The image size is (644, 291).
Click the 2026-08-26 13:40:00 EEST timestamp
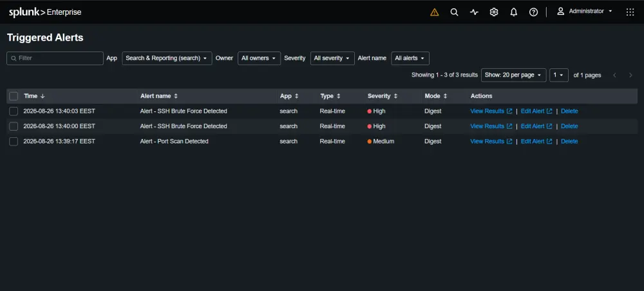pyautogui.click(x=59, y=126)
